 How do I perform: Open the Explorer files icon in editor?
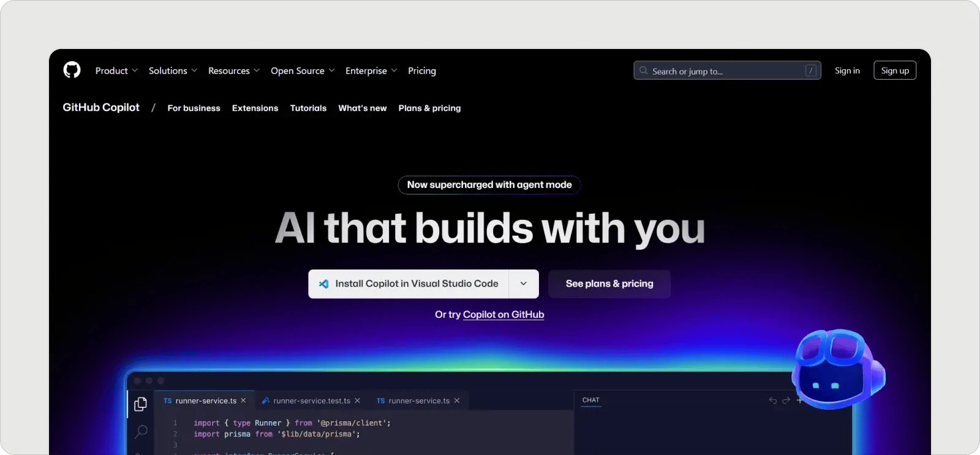pos(140,404)
